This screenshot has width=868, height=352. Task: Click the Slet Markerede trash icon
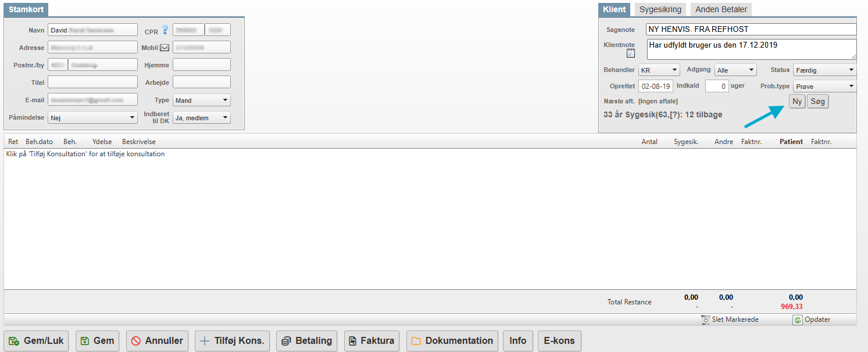pos(705,319)
